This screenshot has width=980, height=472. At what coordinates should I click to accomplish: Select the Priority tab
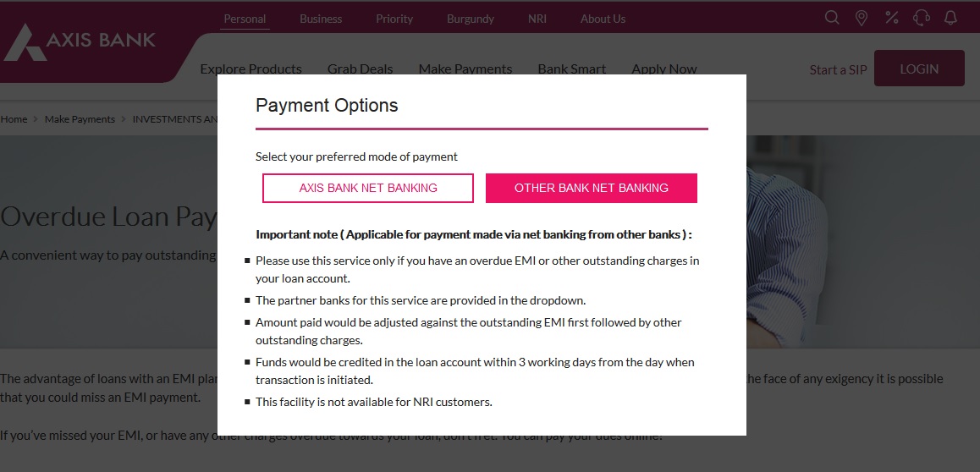coord(394,19)
